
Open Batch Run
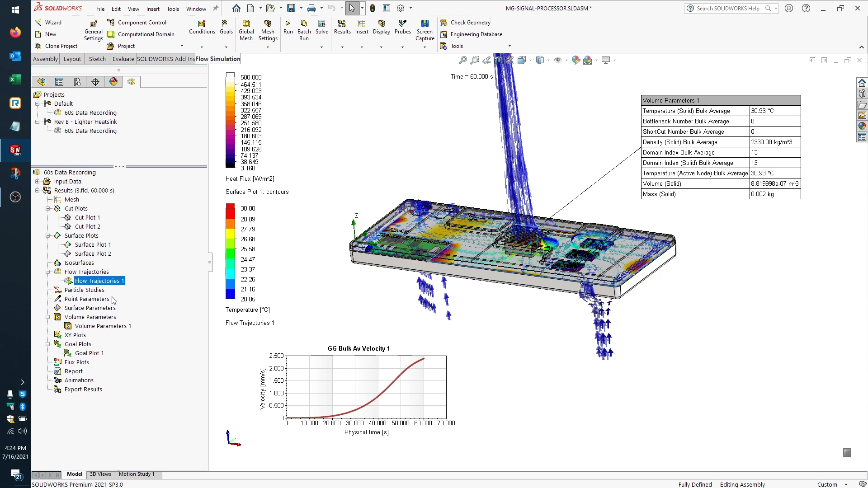coord(304,31)
